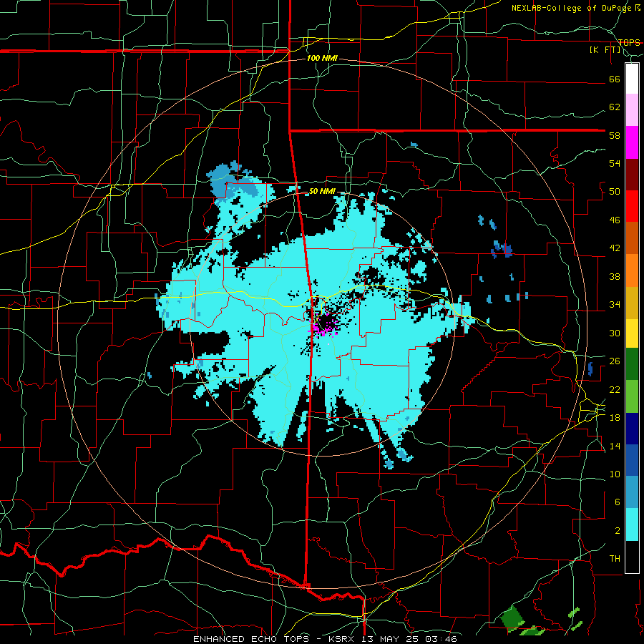Image resolution: width=644 pixels, height=644 pixels.
Task: Click the light pink 62 K FT swatch
Action: [632, 109]
